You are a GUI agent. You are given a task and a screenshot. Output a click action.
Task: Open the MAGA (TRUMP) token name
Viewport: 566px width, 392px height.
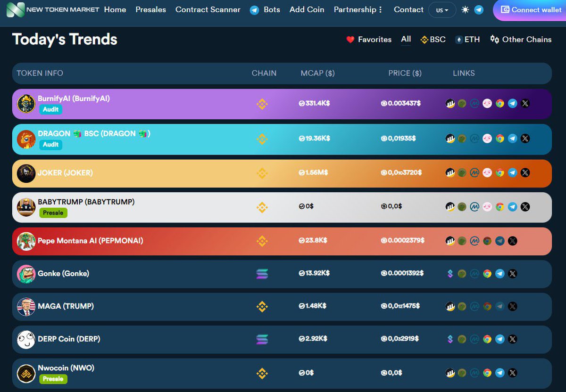[66, 306]
